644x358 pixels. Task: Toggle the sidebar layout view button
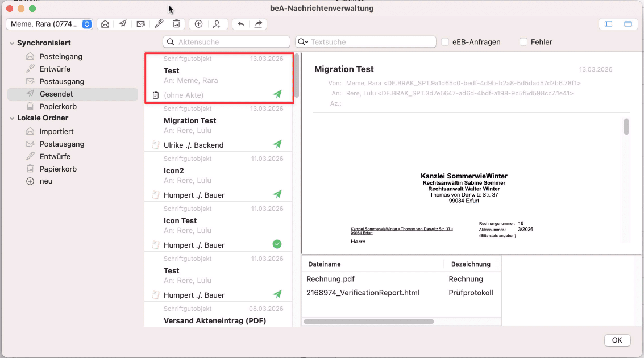coord(608,24)
